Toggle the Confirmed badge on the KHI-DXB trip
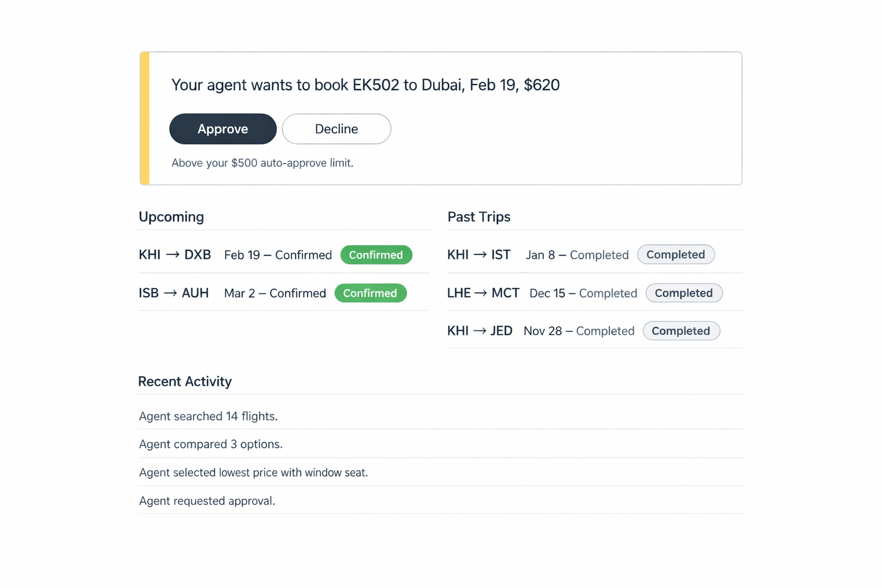882x588 pixels. [x=376, y=254]
